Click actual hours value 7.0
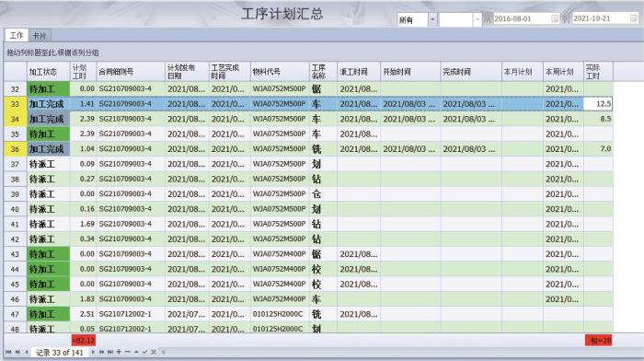This screenshot has height=361, width=644. [x=598, y=149]
